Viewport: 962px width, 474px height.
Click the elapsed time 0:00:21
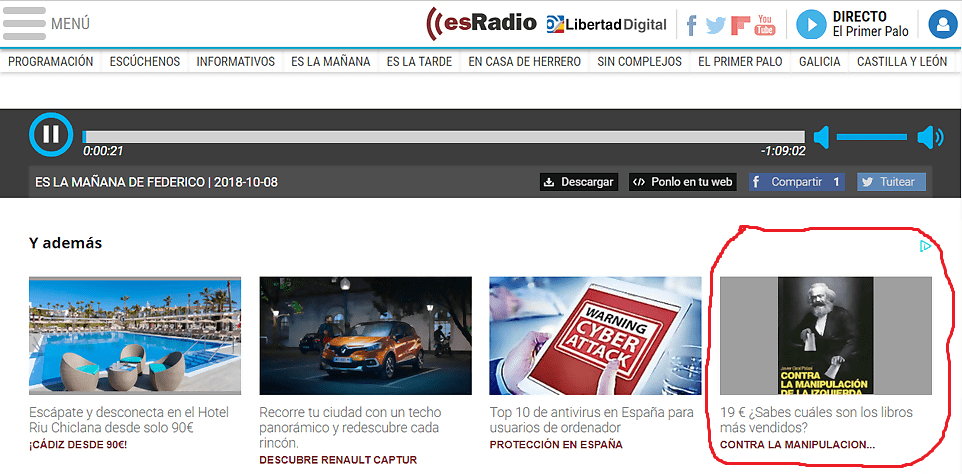pyautogui.click(x=103, y=151)
